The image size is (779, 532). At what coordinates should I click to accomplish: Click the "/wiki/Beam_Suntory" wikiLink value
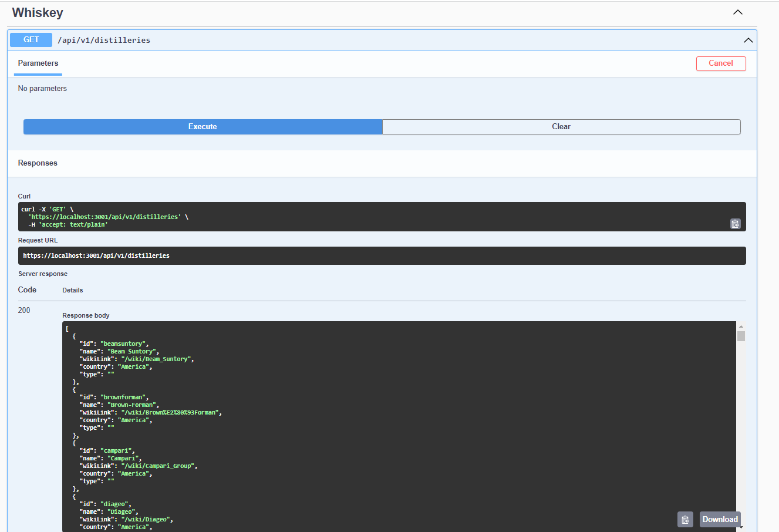(157, 359)
